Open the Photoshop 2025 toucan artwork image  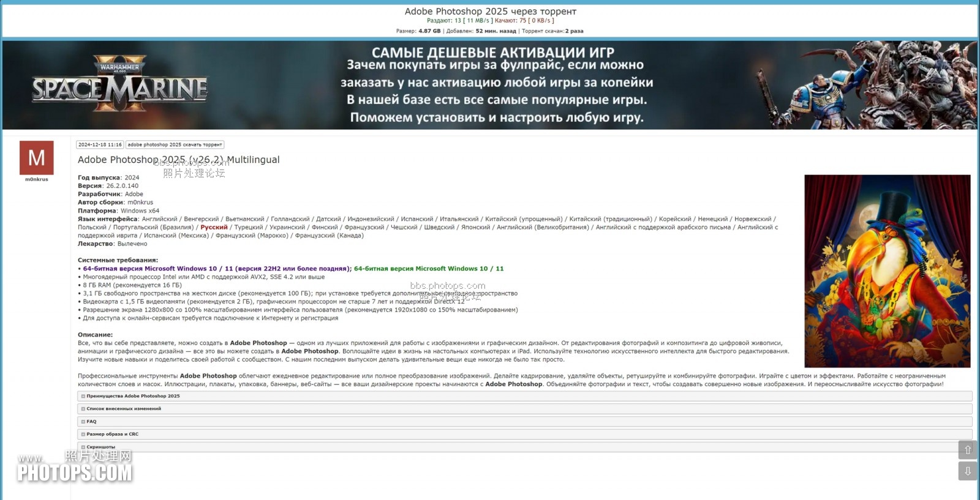[887, 271]
